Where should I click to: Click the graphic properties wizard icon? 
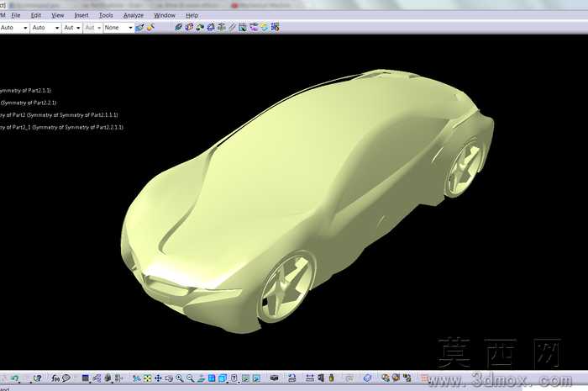150,28
